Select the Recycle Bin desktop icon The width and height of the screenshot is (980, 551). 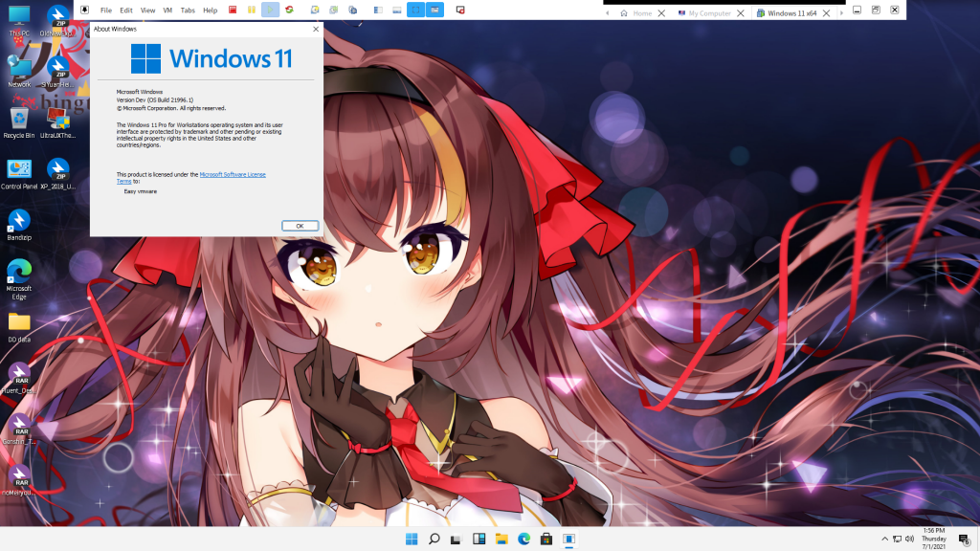click(x=19, y=122)
